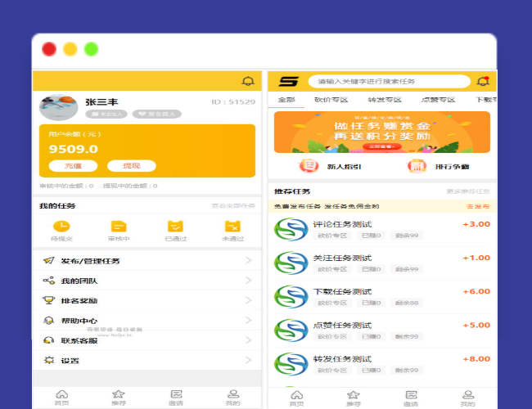Open 下载任务测试 task title
532x409 pixels.
tap(342, 292)
